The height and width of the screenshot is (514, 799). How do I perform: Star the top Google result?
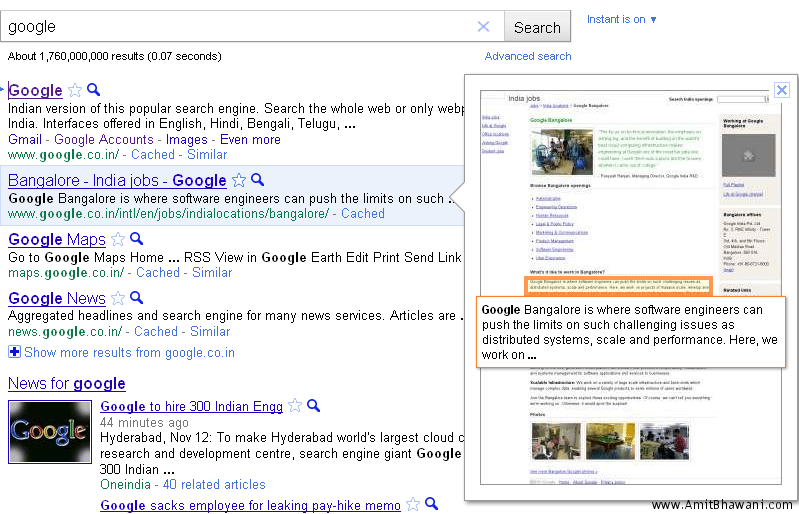(75, 90)
